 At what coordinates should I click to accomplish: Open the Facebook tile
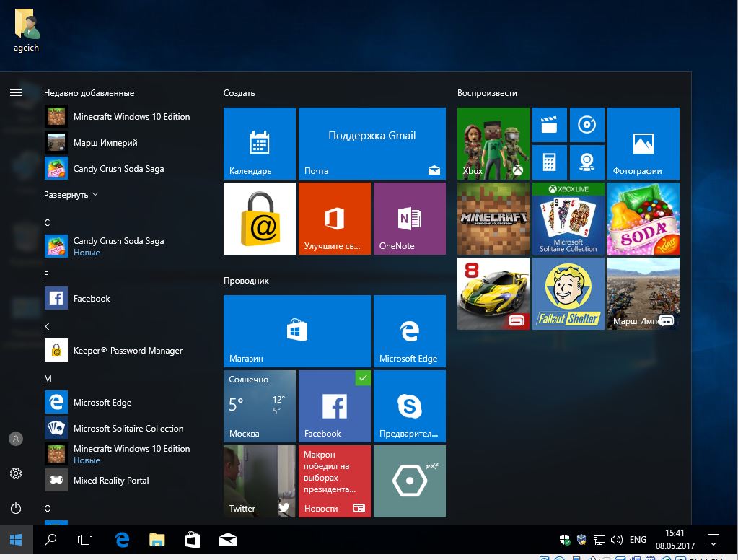335,406
